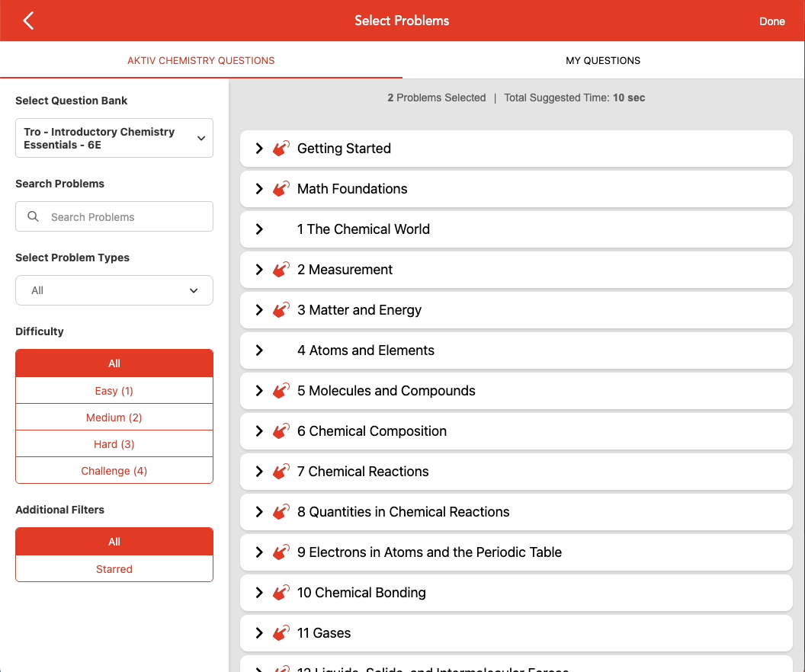Image resolution: width=805 pixels, height=672 pixels.
Task: Select the AKTIV CHEMISTRY QUESTIONS tab
Action: click(200, 59)
